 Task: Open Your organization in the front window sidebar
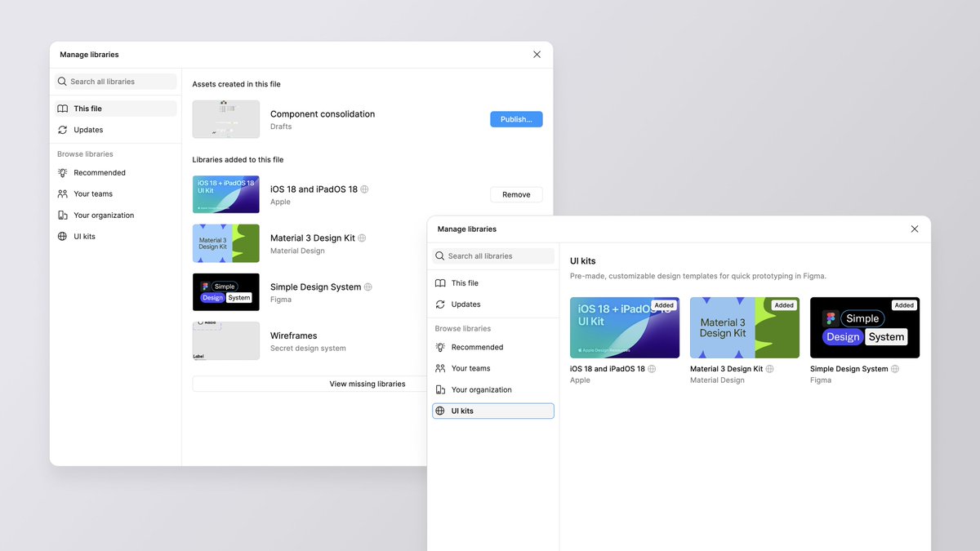(493, 389)
